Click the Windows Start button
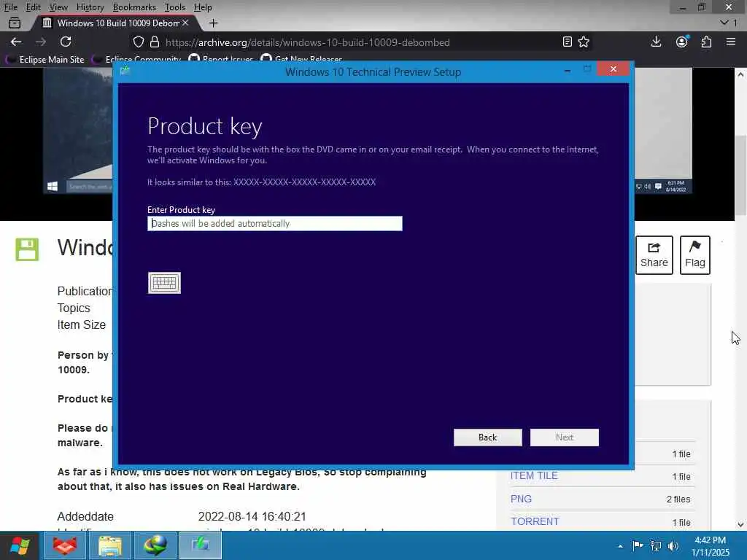Image resolution: width=747 pixels, height=560 pixels. 20,545
